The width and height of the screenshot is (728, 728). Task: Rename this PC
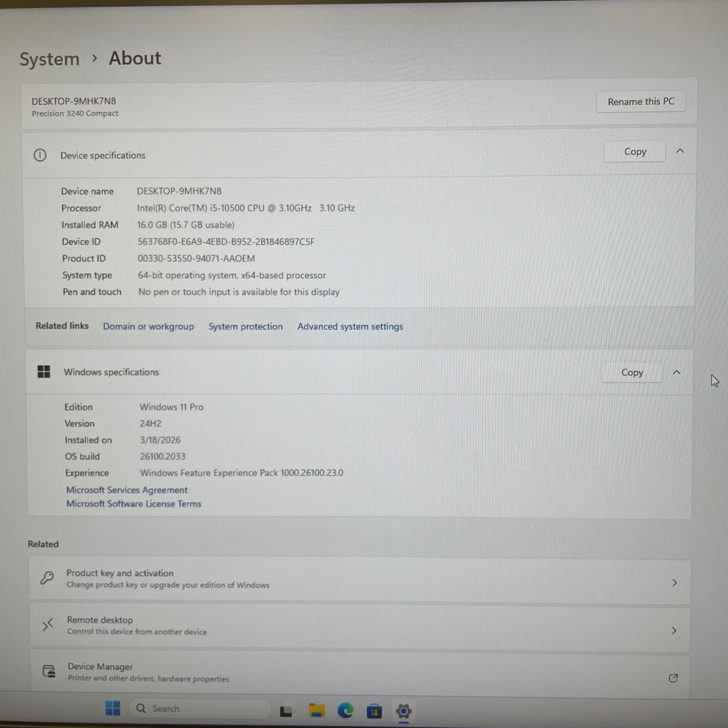[x=641, y=102]
